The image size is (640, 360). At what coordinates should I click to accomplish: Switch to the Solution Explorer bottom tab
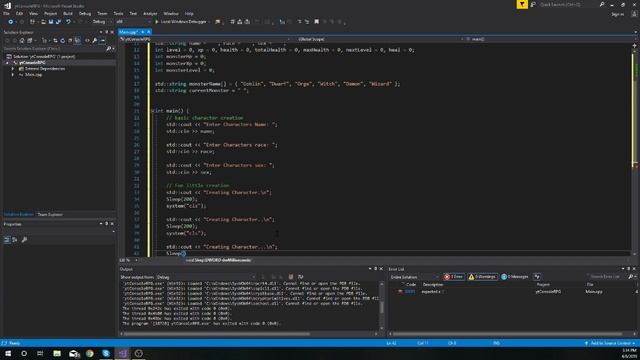(x=19, y=214)
